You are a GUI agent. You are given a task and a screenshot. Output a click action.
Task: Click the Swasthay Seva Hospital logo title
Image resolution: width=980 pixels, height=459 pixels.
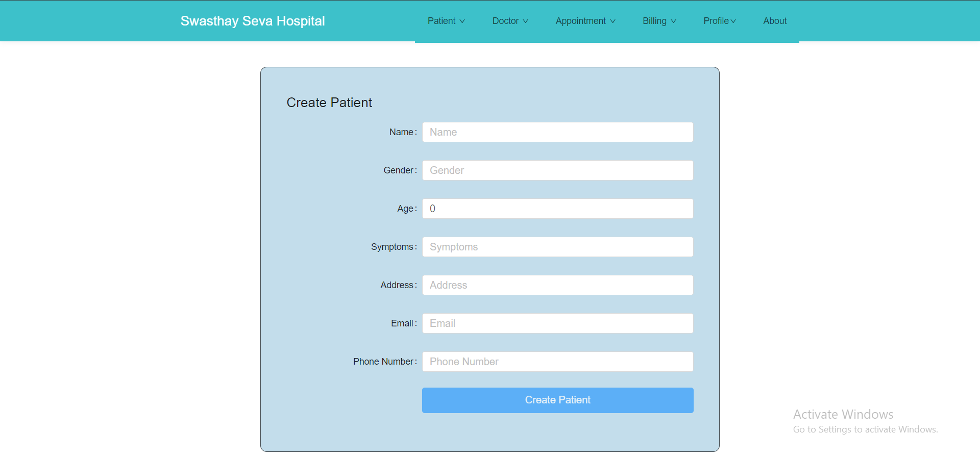coord(253,21)
